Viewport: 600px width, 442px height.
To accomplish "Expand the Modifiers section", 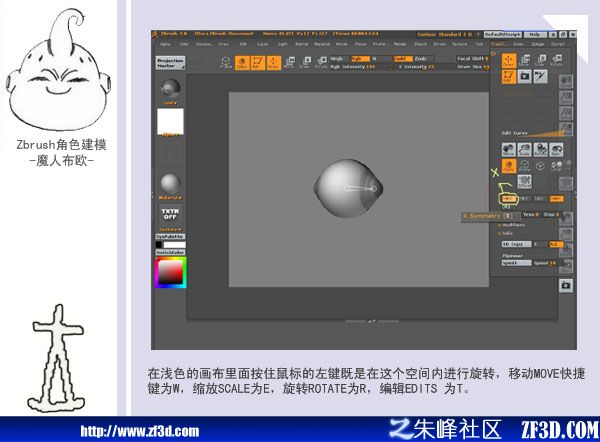I will (512, 225).
